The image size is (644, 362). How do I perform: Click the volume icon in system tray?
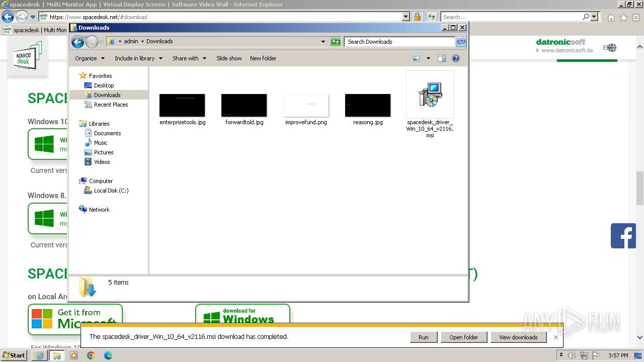tap(573, 355)
